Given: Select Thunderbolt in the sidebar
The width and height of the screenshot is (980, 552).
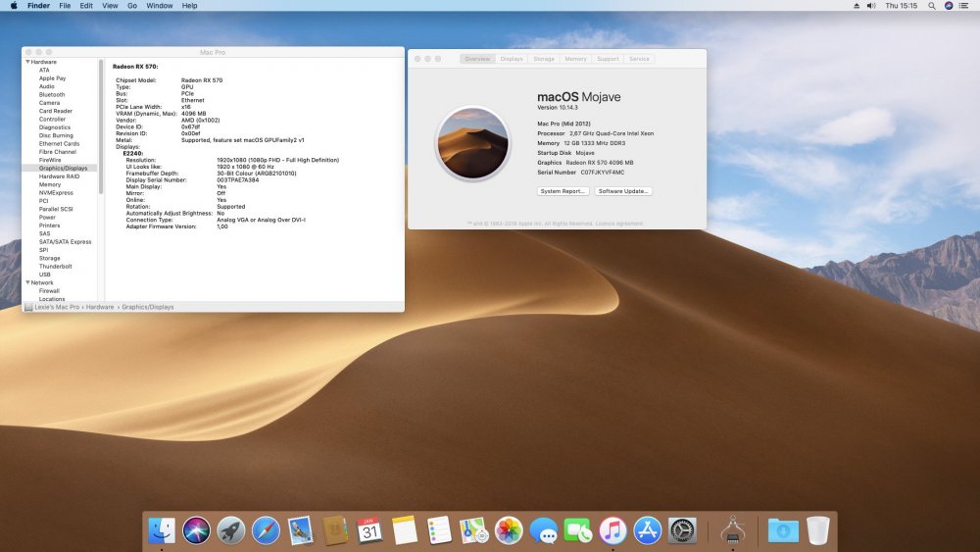Looking at the screenshot, I should 55,267.
